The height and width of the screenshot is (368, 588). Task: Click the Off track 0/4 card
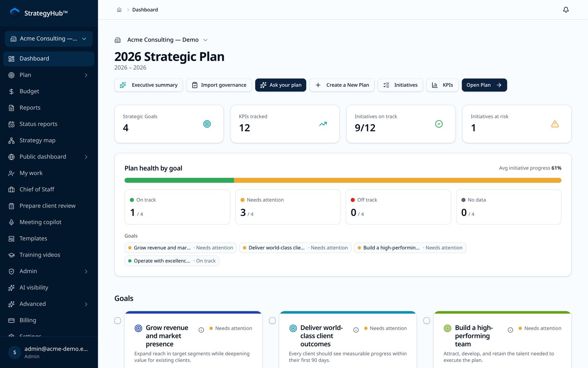click(x=398, y=207)
